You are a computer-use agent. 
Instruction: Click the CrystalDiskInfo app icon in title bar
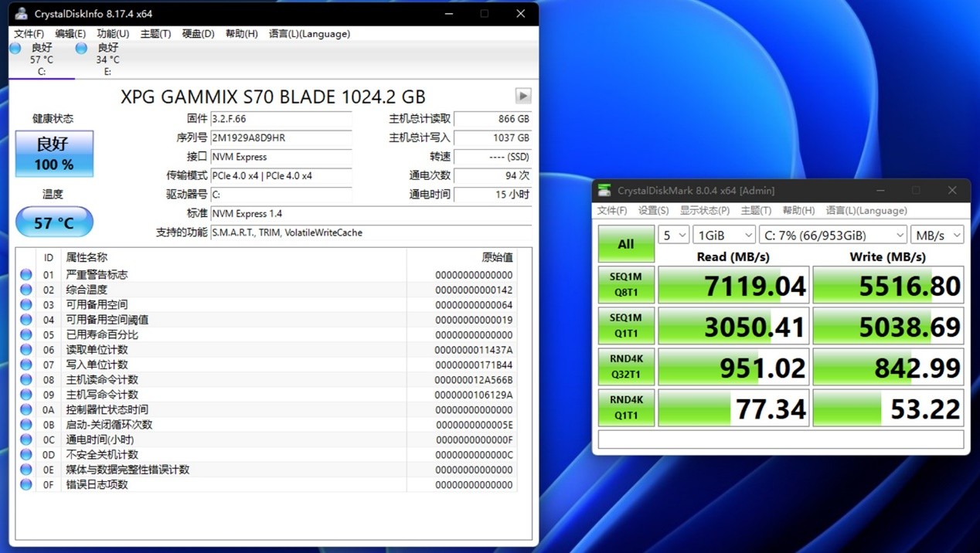[x=22, y=14]
